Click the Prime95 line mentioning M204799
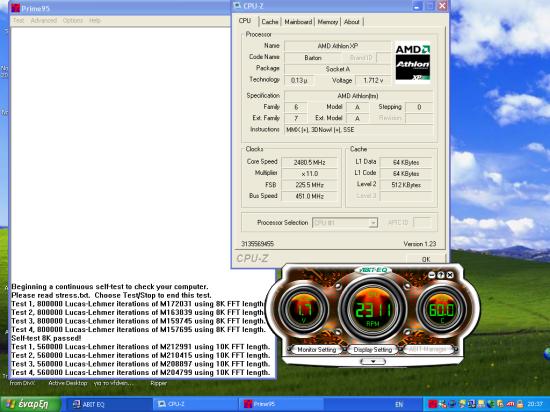Viewport: 550px width, 412px height. point(141,372)
